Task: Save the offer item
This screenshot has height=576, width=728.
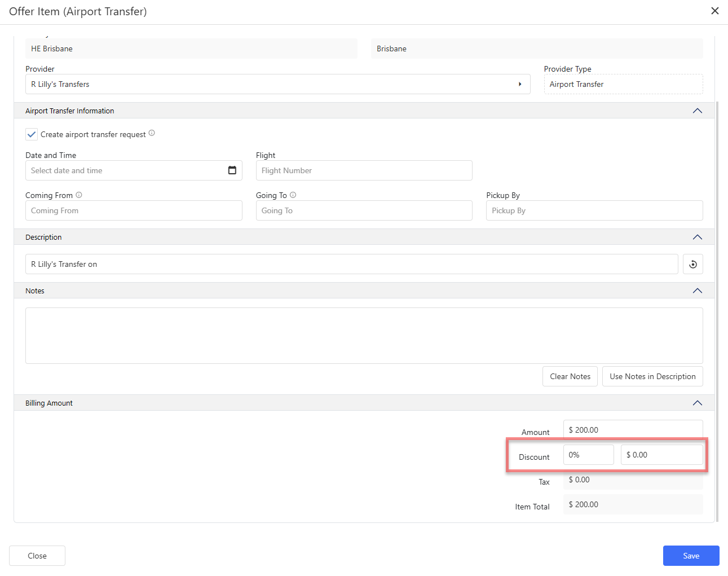Action: (691, 556)
